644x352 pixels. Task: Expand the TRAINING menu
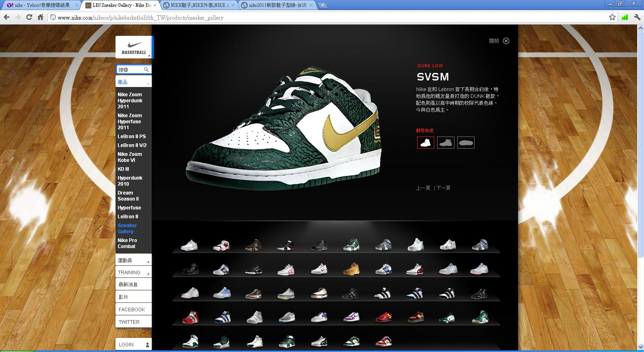coord(134,272)
